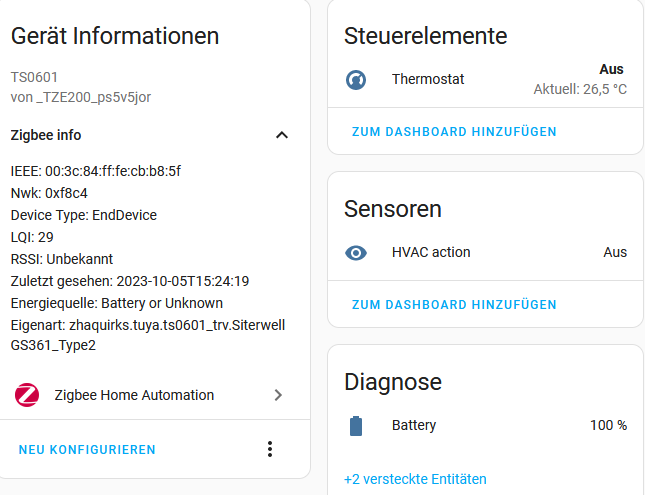The height and width of the screenshot is (495, 645).
Task: Click the HVAC action eye icon
Action: (x=356, y=253)
